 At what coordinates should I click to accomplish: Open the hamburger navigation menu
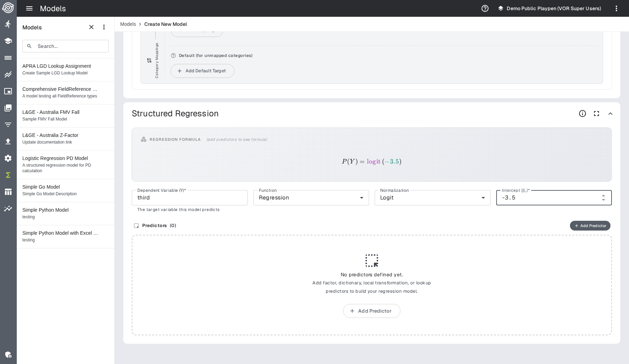pyautogui.click(x=29, y=8)
